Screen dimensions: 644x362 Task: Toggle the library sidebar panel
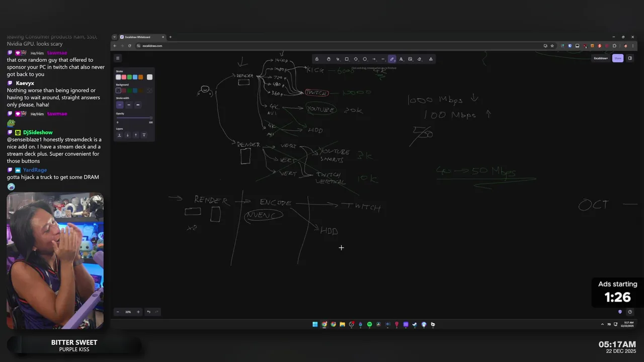[x=630, y=58]
